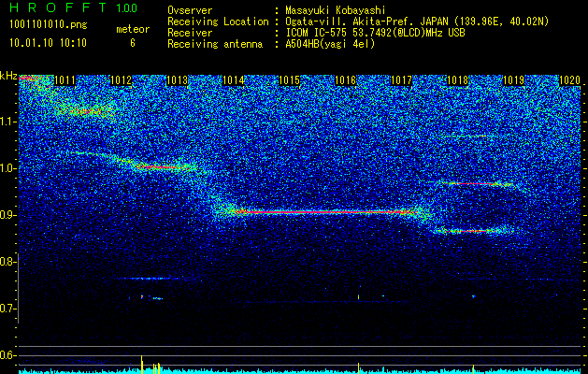Click the meteor count label
Image resolution: width=588 pixels, height=374 pixels.
coord(133,29)
